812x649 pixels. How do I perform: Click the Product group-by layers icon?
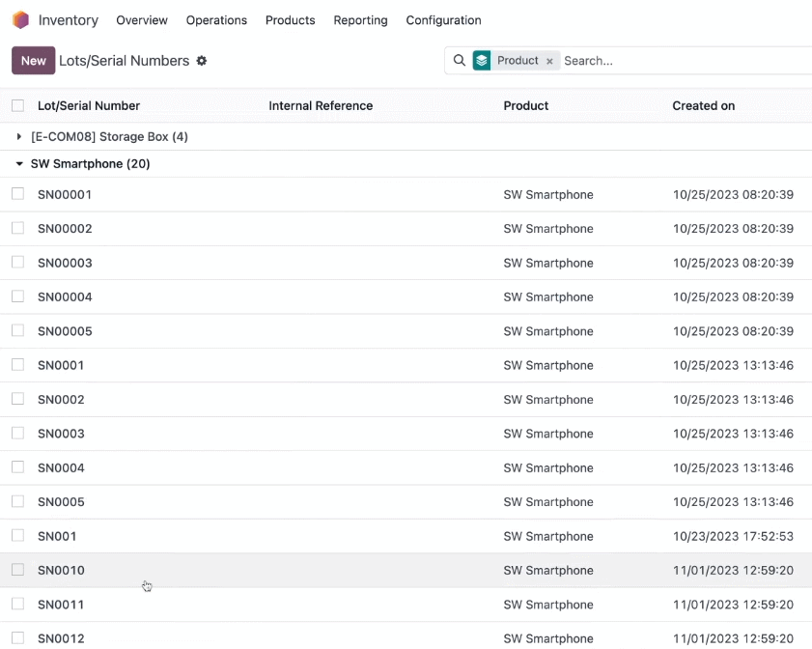[482, 61]
